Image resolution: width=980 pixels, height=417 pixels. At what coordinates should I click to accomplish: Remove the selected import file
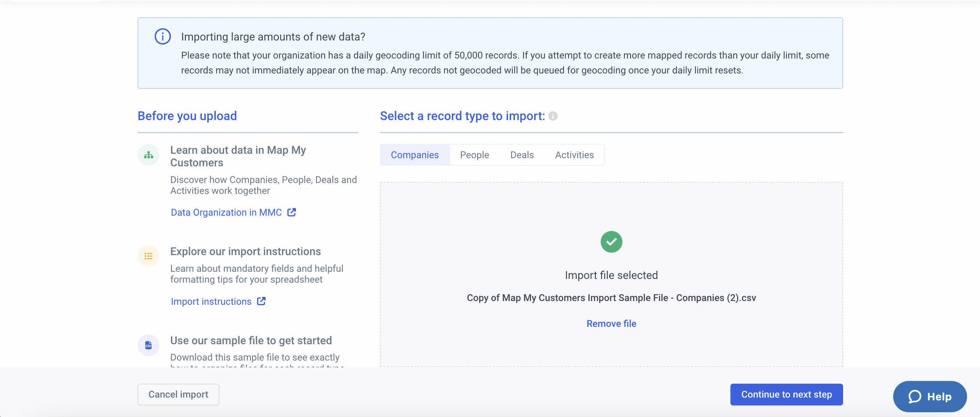pos(611,323)
